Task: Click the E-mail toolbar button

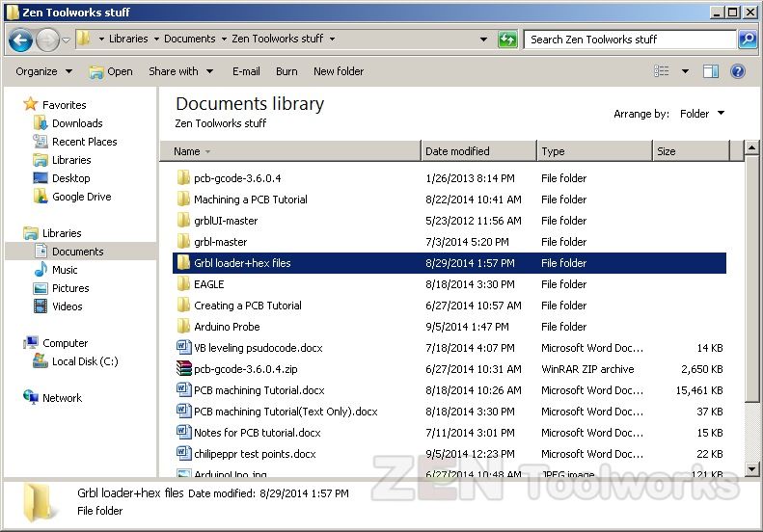Action: [x=246, y=71]
